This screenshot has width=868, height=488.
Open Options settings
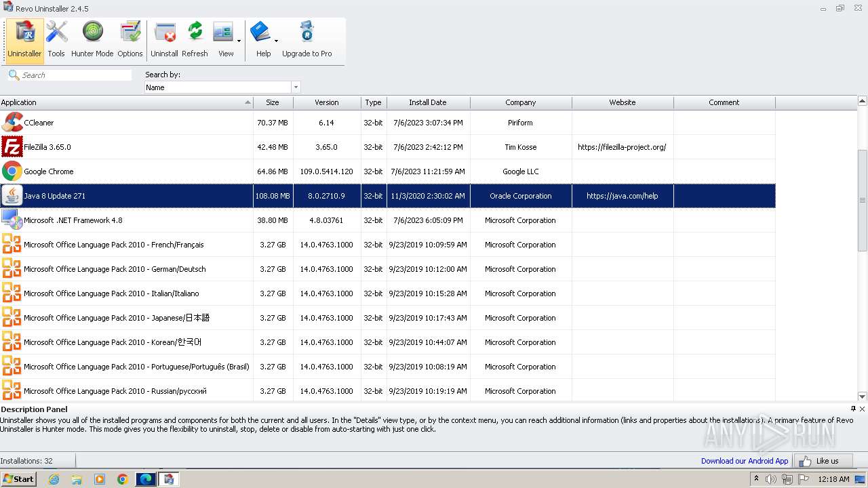130,39
